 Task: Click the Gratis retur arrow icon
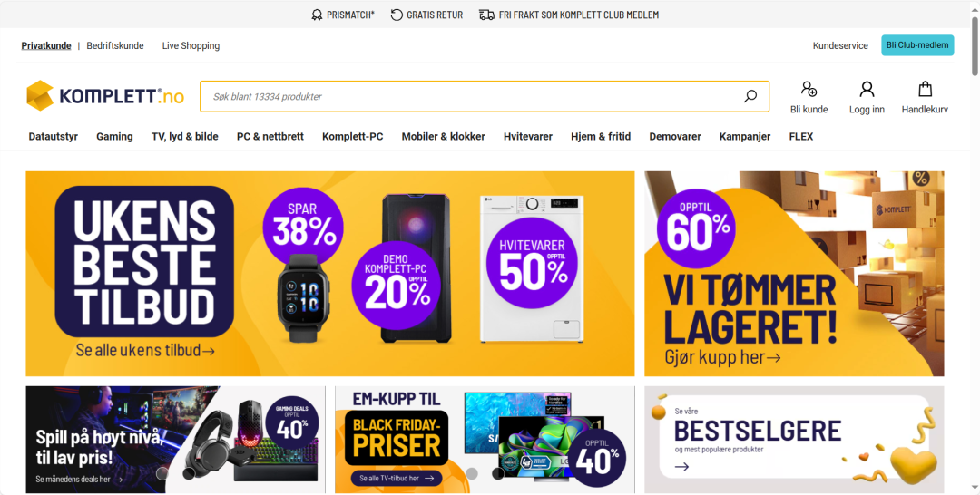click(397, 15)
